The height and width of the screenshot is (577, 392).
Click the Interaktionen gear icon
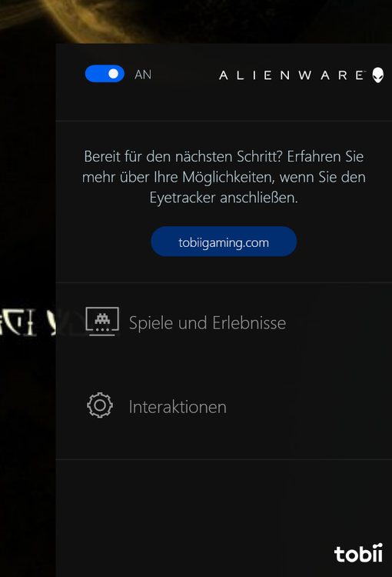click(100, 405)
